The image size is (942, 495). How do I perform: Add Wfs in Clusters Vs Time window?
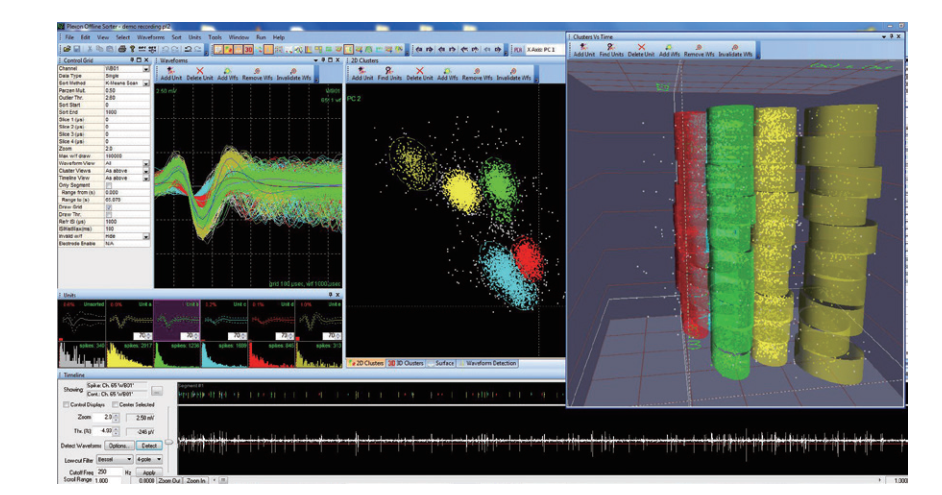tap(669, 50)
